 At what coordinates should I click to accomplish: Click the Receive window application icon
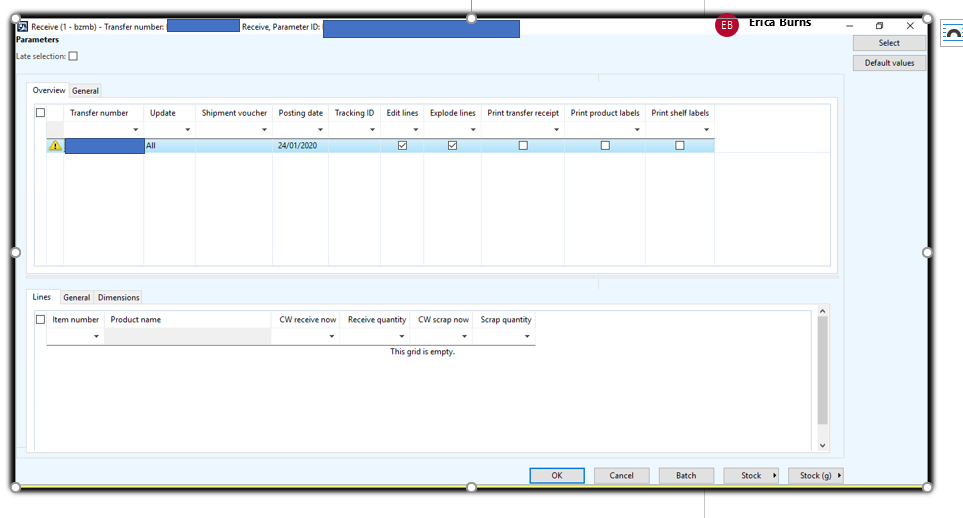click(x=23, y=27)
